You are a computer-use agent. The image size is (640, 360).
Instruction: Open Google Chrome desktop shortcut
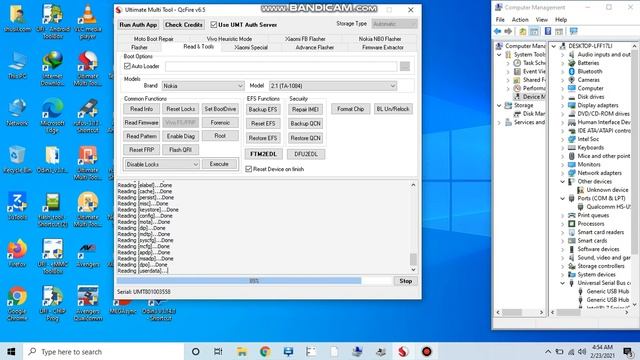tap(17, 303)
